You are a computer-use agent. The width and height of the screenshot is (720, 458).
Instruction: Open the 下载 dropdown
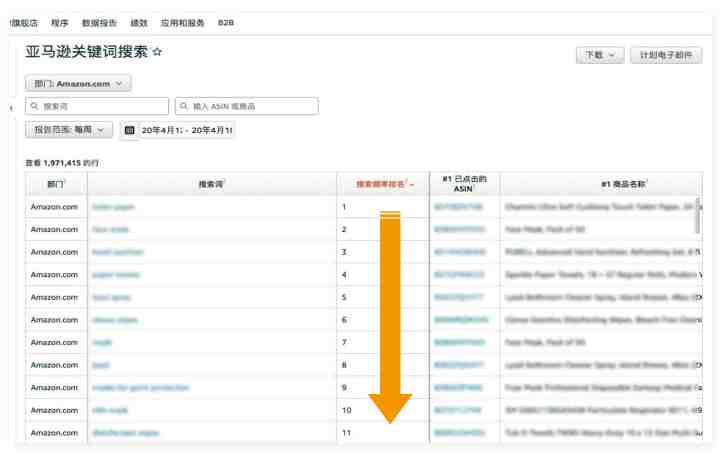[x=600, y=56]
